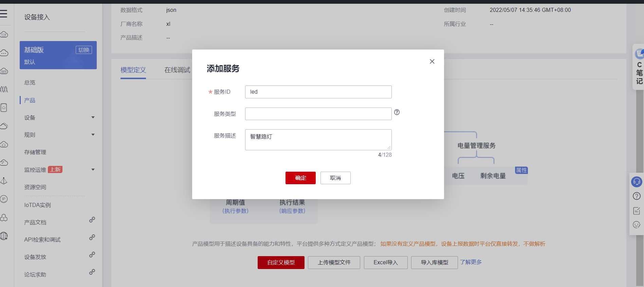Switch to 模型定义 tab
The width and height of the screenshot is (644, 287).
pos(133,70)
